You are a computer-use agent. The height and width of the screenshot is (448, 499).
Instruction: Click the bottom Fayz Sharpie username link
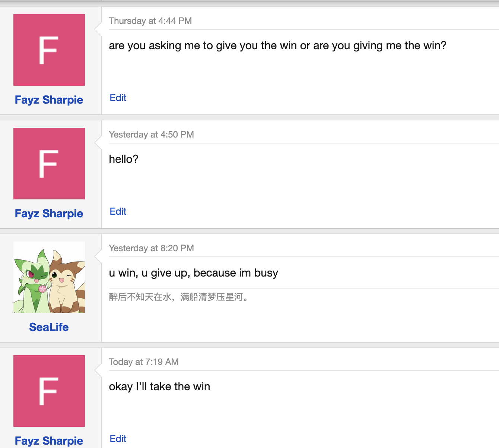pyautogui.click(x=49, y=441)
